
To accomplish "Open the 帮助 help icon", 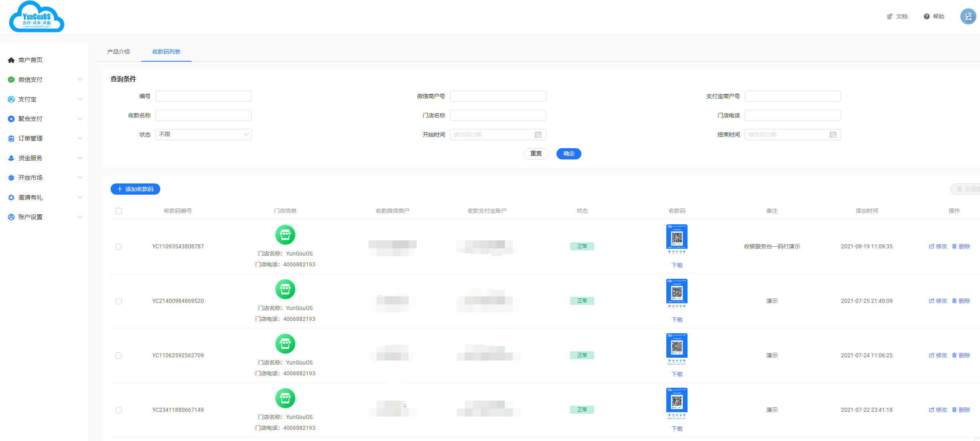I will pos(926,16).
